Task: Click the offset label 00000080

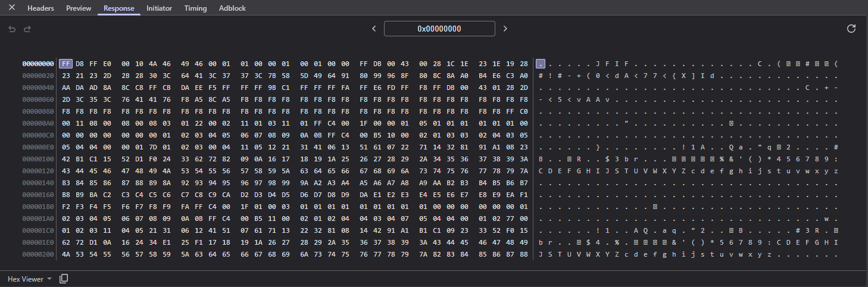Action: [x=38, y=111]
